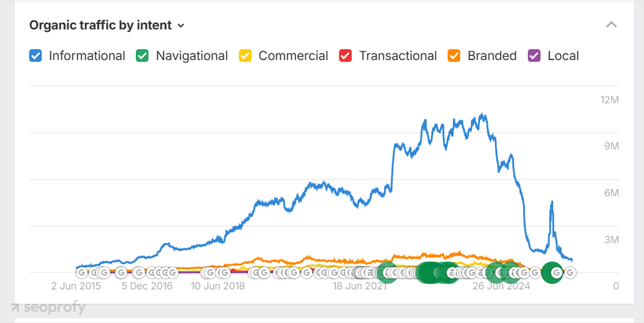644x323 pixels.
Task: Toggle the Commercial checkbox
Action: (x=245, y=55)
